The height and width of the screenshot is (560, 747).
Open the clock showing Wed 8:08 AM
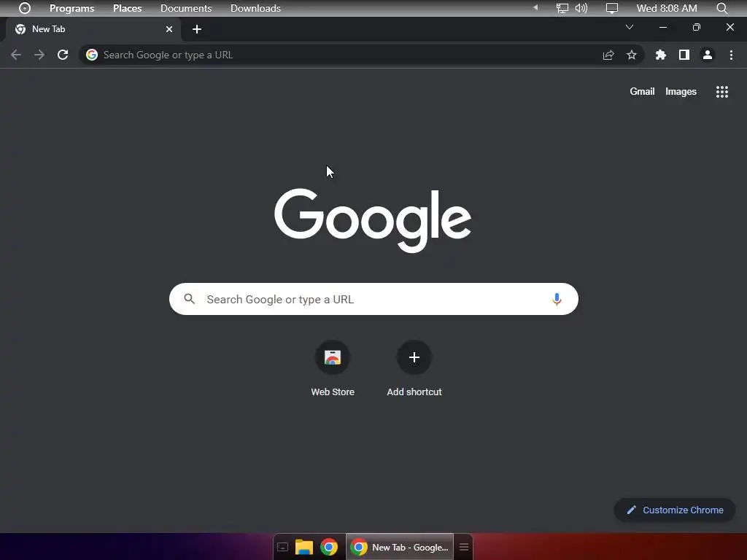pyautogui.click(x=667, y=8)
